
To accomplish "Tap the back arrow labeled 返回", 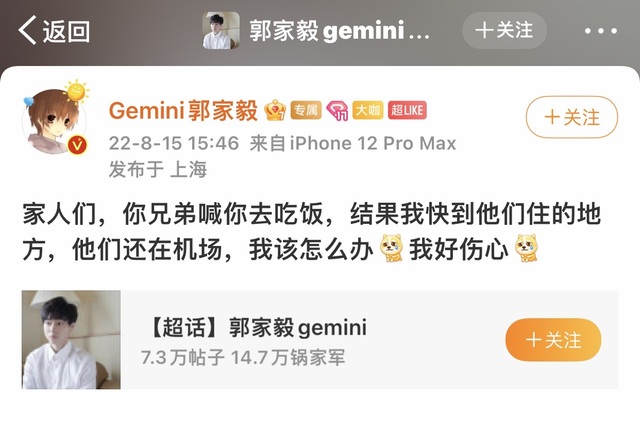I will pyautogui.click(x=54, y=30).
